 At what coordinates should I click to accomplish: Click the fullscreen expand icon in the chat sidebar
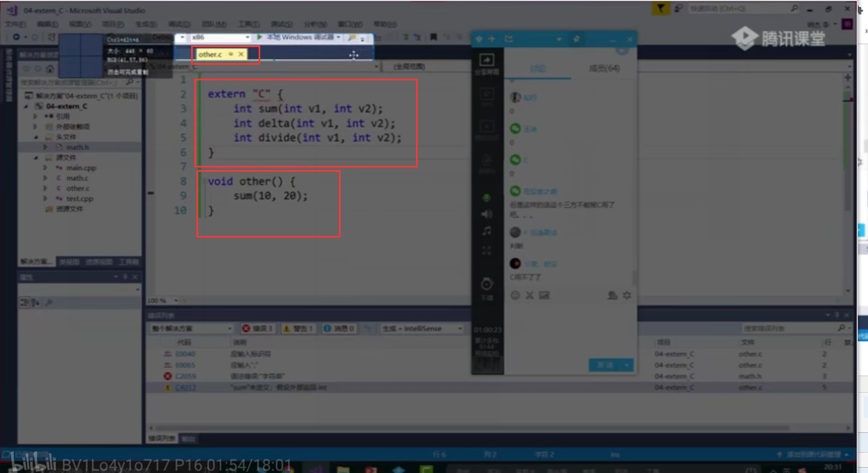tap(487, 250)
